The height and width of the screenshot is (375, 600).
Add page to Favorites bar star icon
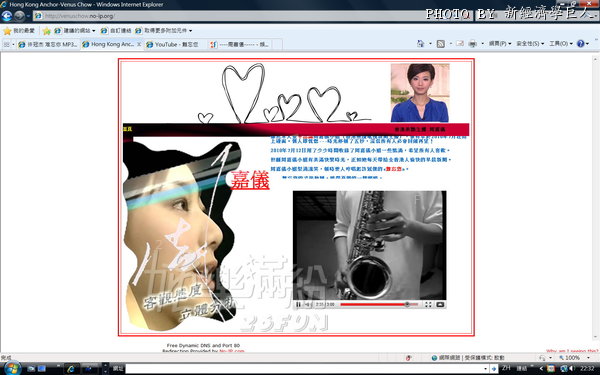tap(47, 31)
